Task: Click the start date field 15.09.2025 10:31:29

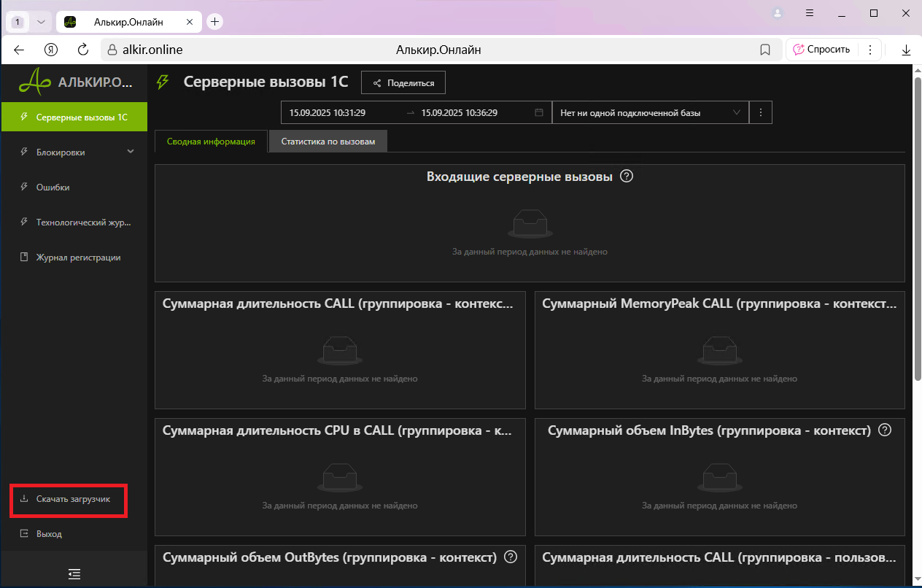Action: (328, 113)
